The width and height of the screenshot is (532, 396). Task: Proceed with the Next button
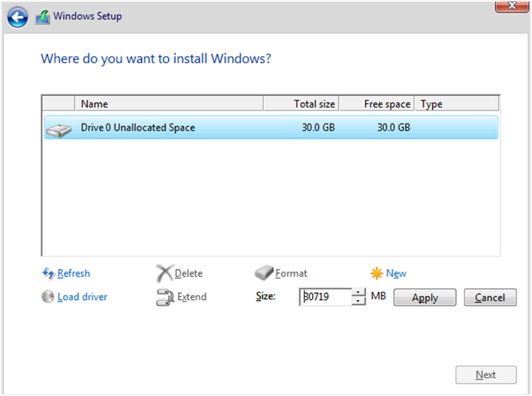[x=486, y=375]
